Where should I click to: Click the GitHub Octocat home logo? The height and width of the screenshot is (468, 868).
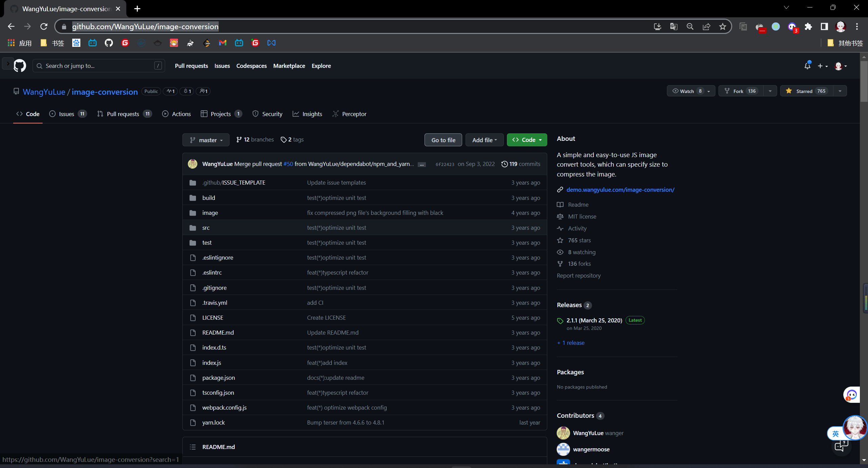point(20,66)
